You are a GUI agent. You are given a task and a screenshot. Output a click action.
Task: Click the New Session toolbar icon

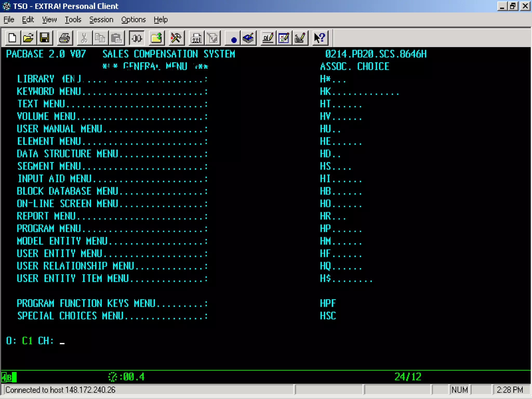pyautogui.click(x=12, y=38)
